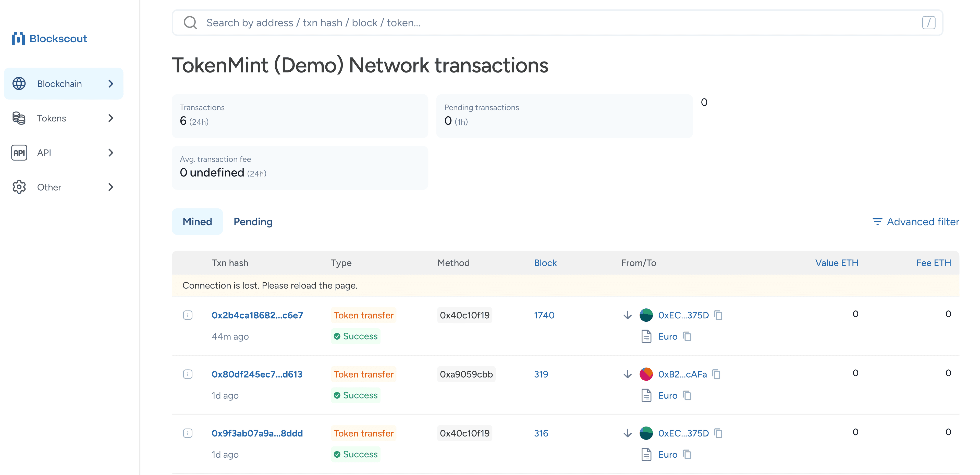
Task: Click identicon of 0xEC...375D in block 1740 row
Action: pos(646,315)
